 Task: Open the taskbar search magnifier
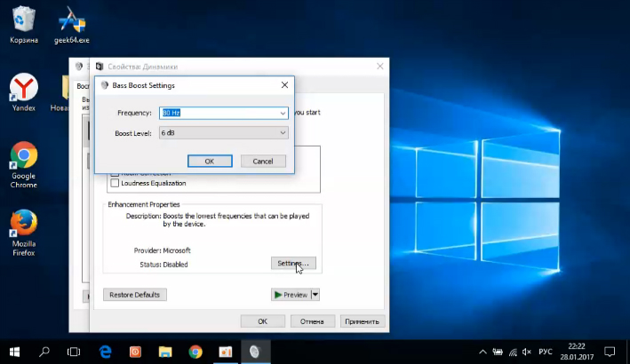point(44,352)
